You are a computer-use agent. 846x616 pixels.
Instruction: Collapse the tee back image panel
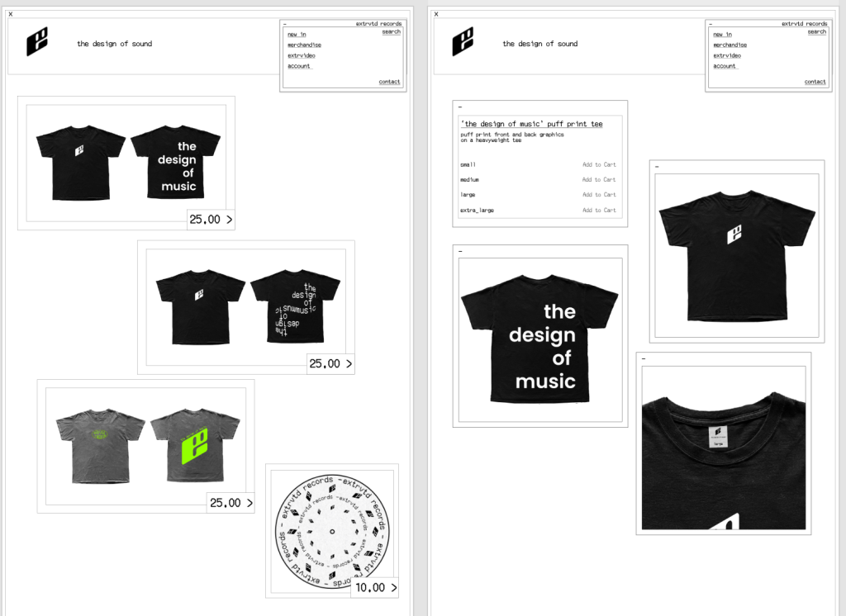click(x=460, y=251)
